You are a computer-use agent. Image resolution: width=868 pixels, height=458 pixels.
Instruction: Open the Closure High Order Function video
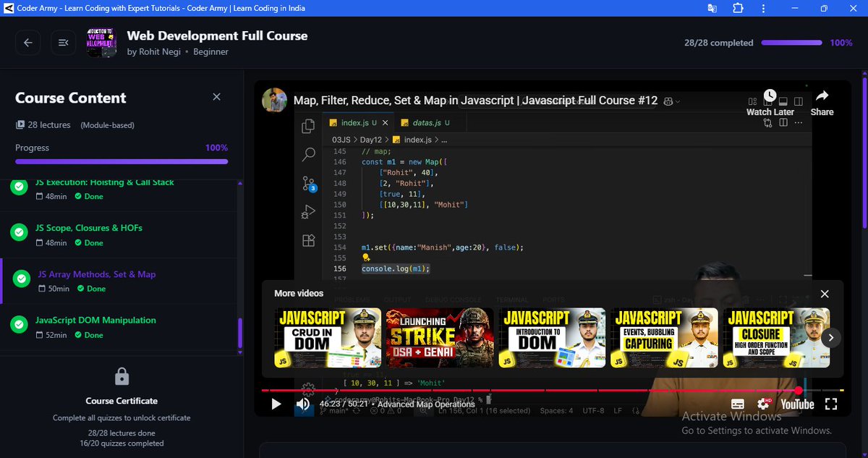click(776, 338)
